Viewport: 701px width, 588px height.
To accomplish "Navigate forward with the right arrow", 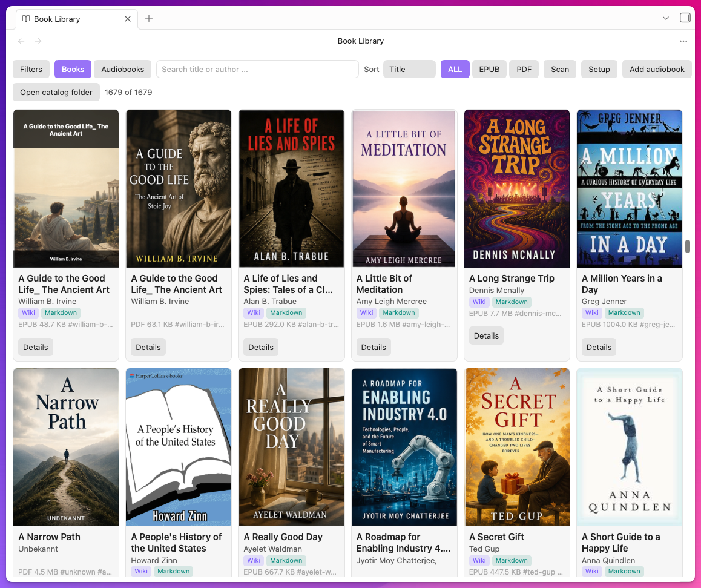I will pos(39,41).
